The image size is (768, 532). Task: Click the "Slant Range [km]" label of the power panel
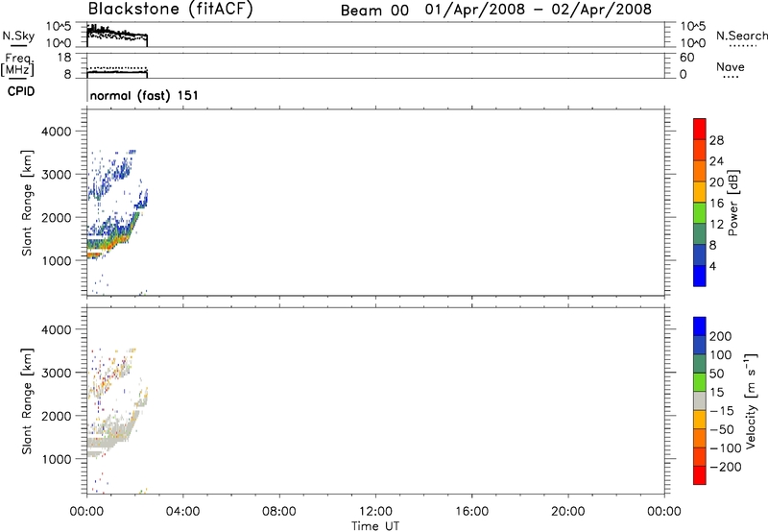tap(27, 203)
